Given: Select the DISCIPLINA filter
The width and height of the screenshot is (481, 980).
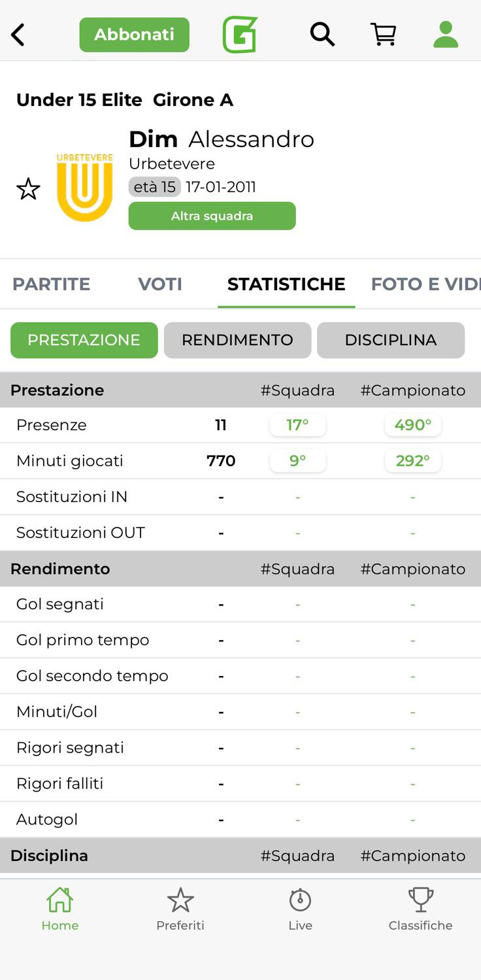Looking at the screenshot, I should [391, 340].
